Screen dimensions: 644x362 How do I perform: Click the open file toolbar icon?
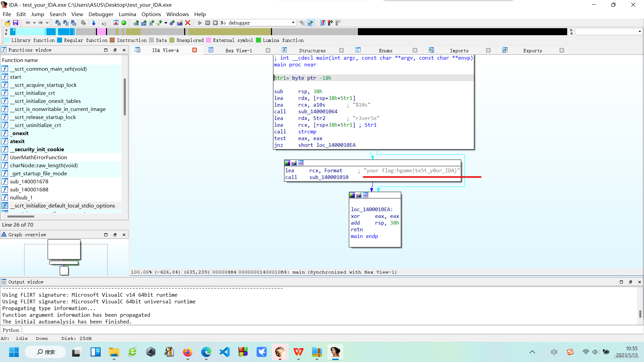point(7,23)
